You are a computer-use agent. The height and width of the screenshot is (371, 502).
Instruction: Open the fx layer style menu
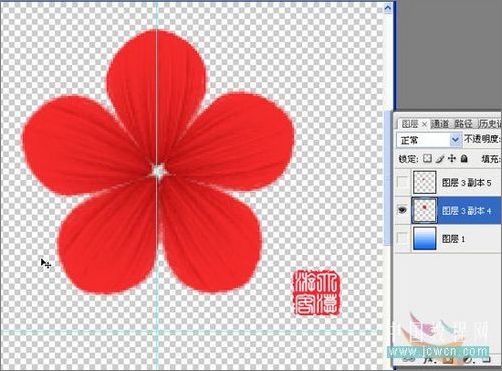coord(429,360)
